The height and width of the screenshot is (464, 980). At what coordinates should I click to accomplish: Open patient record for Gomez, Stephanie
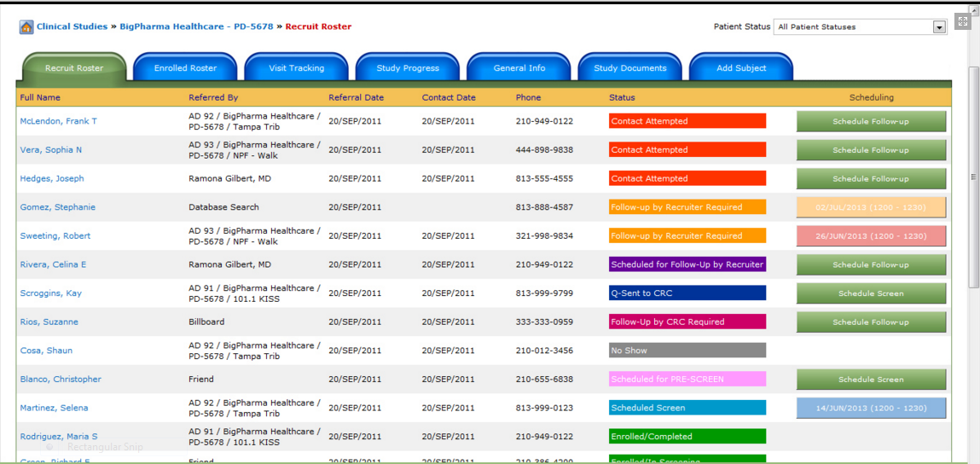57,207
